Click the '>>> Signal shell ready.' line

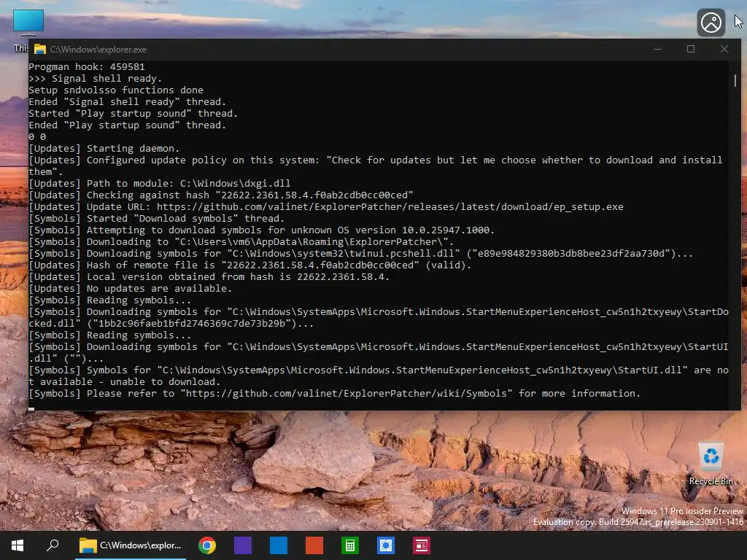(96, 78)
